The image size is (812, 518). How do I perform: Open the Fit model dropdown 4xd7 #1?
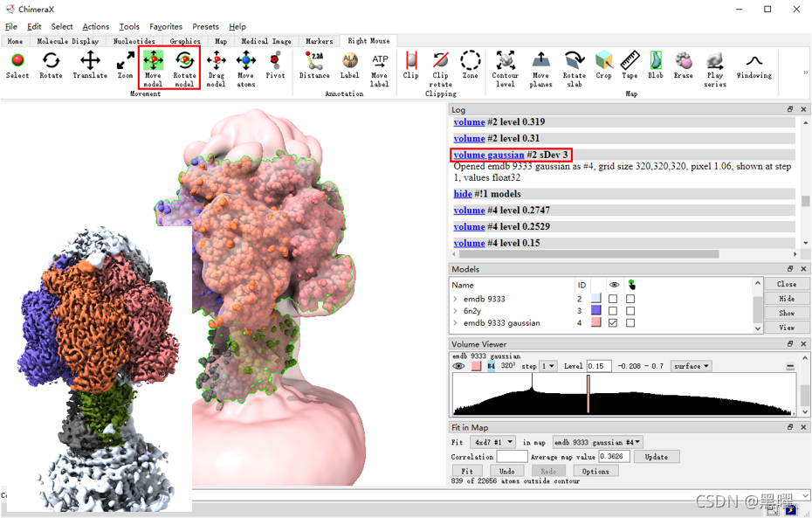tap(492, 442)
